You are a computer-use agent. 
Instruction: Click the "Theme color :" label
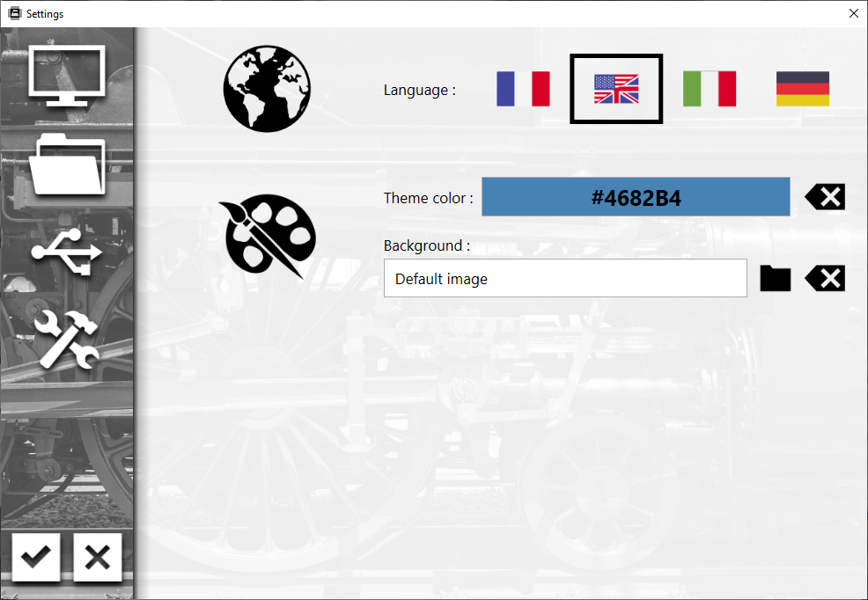[429, 198]
